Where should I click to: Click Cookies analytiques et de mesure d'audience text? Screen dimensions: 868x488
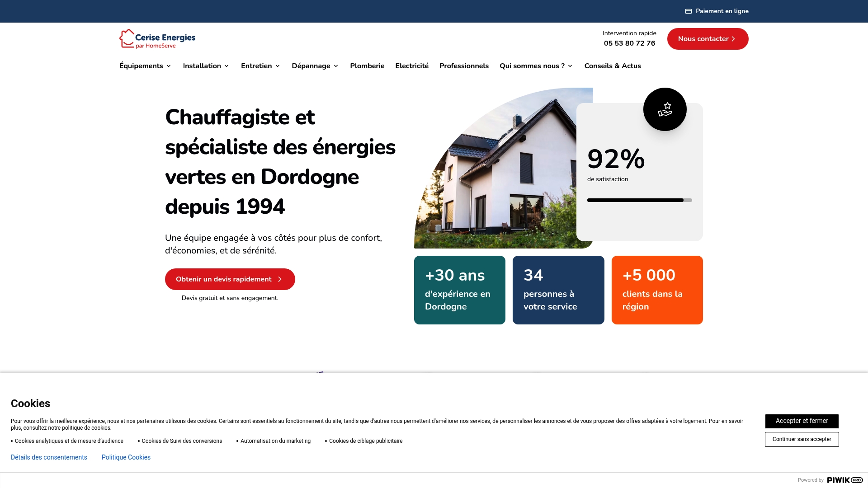coord(69,441)
